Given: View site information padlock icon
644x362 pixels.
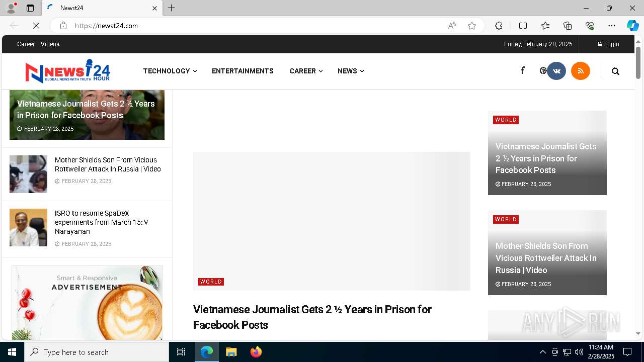Looking at the screenshot, I should click(63, 26).
